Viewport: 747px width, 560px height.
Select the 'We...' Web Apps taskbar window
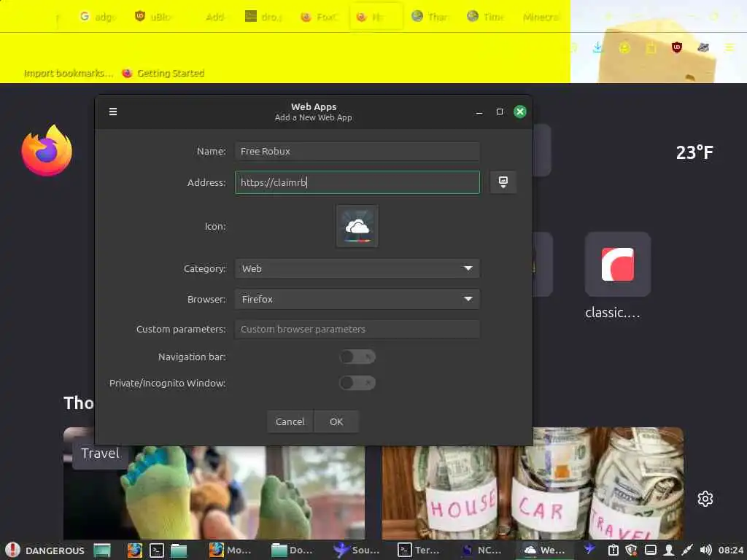tap(544, 550)
